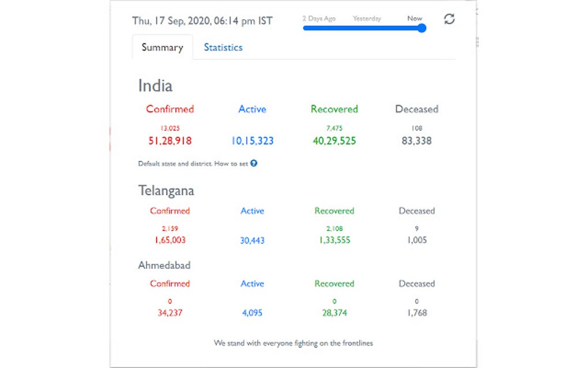Click India's Deceased count 83,338
588x368 pixels.
tap(416, 140)
